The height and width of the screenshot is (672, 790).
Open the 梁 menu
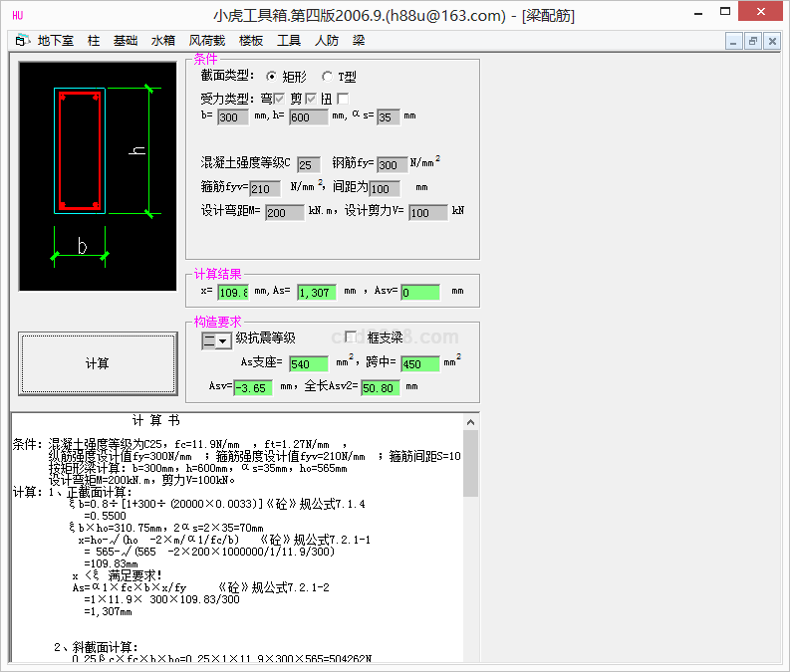pyautogui.click(x=359, y=41)
